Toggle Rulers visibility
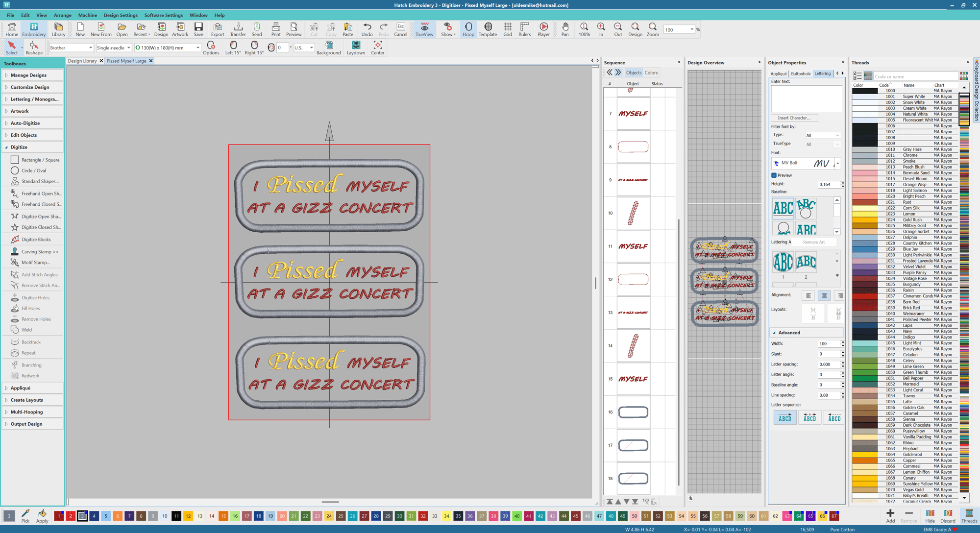The width and height of the screenshot is (980, 533). click(x=524, y=29)
